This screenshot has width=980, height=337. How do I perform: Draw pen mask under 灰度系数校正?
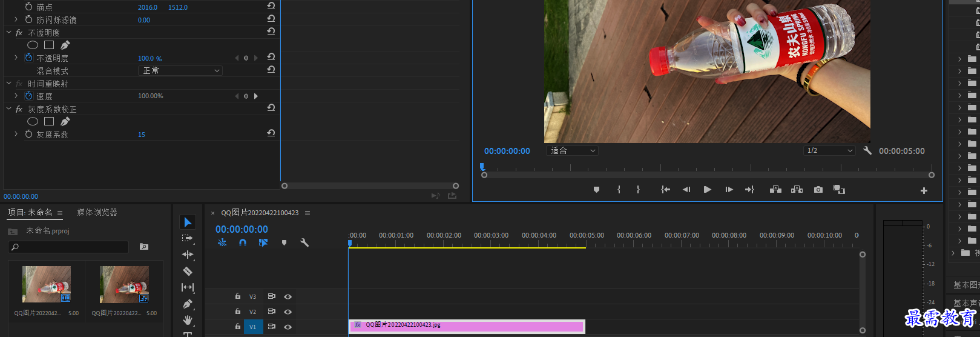(65, 121)
